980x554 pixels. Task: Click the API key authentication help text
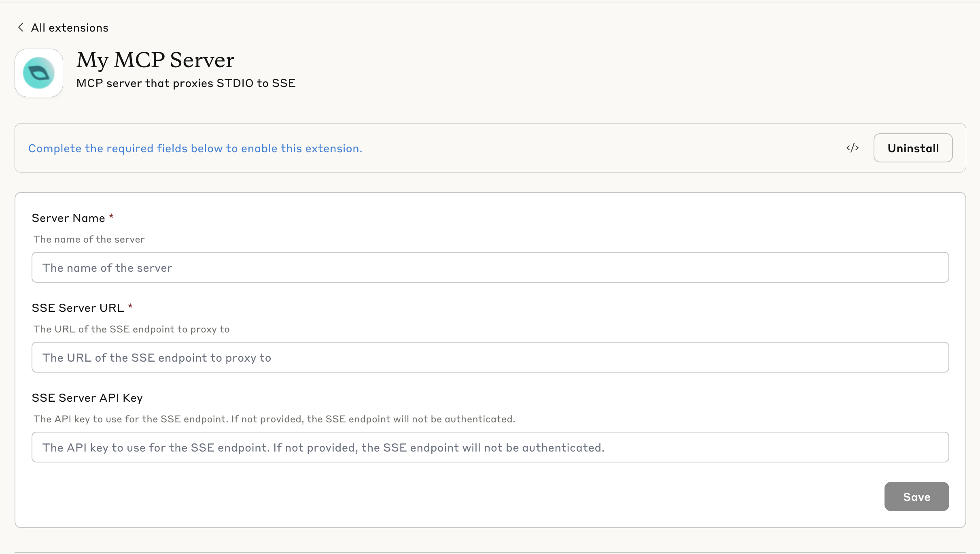click(x=274, y=419)
